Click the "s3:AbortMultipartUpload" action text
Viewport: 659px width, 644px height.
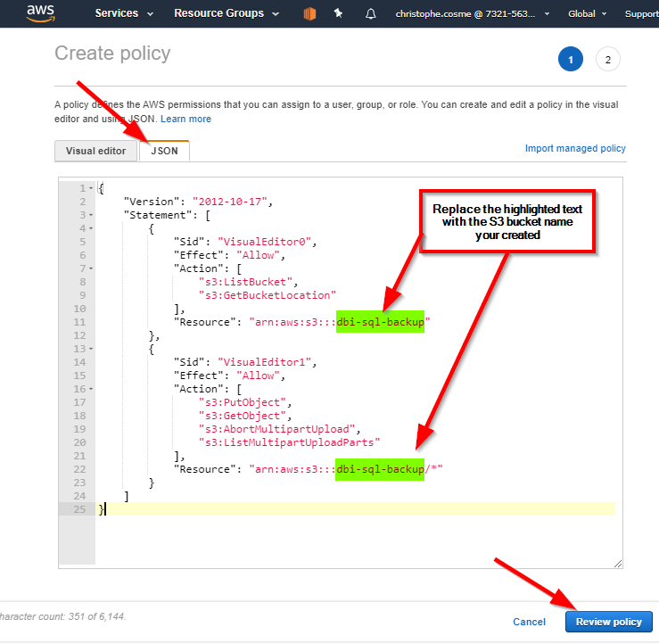(277, 429)
